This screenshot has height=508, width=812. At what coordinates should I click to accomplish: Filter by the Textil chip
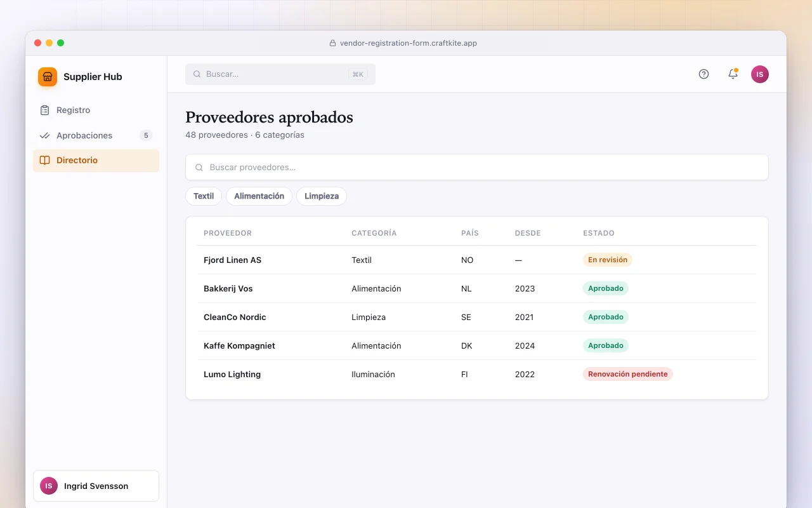tap(204, 196)
